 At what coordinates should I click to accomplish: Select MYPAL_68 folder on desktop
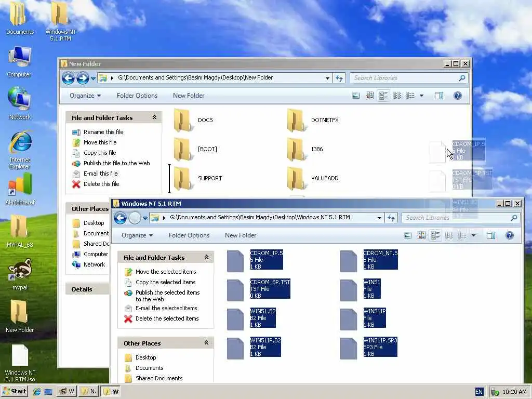tap(20, 231)
